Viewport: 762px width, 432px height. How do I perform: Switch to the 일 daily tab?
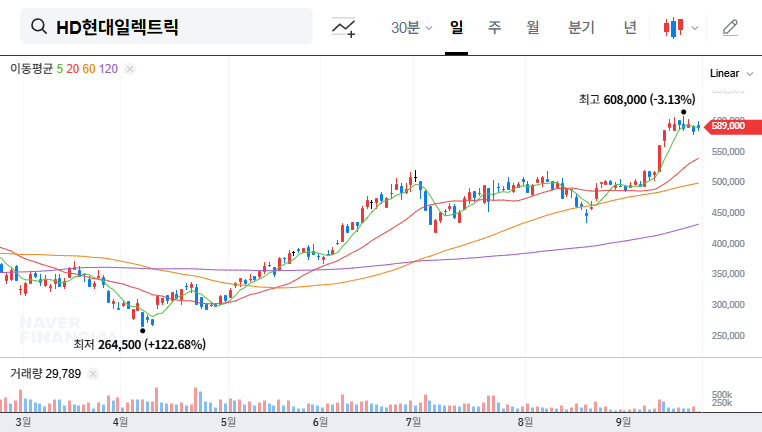tap(456, 27)
